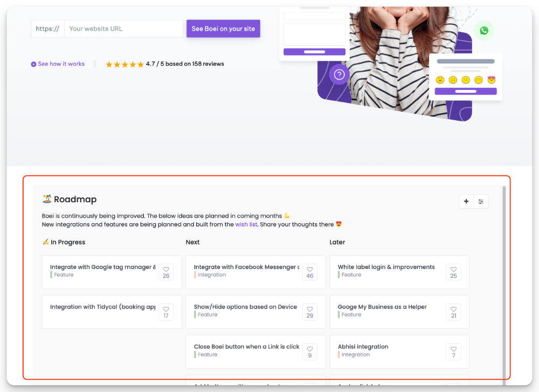539x392 pixels.
Task: Click the plus icon in Roadmap header
Action: 466,202
